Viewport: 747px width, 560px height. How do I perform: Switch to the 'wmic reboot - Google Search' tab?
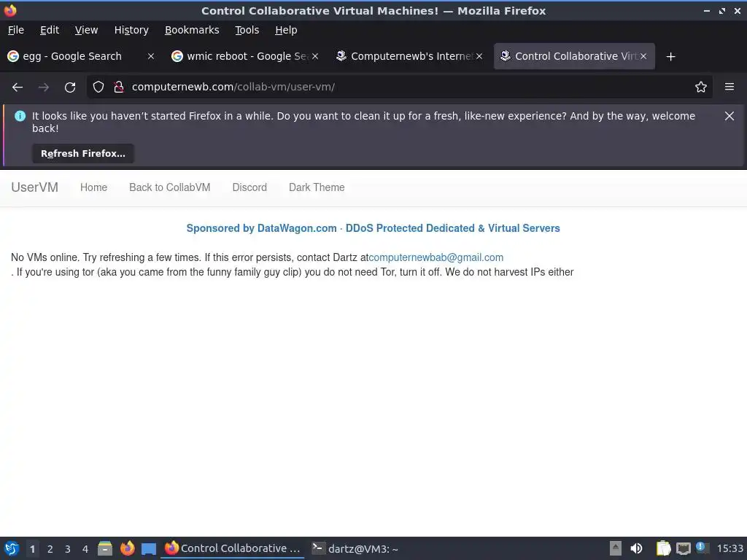pos(245,56)
